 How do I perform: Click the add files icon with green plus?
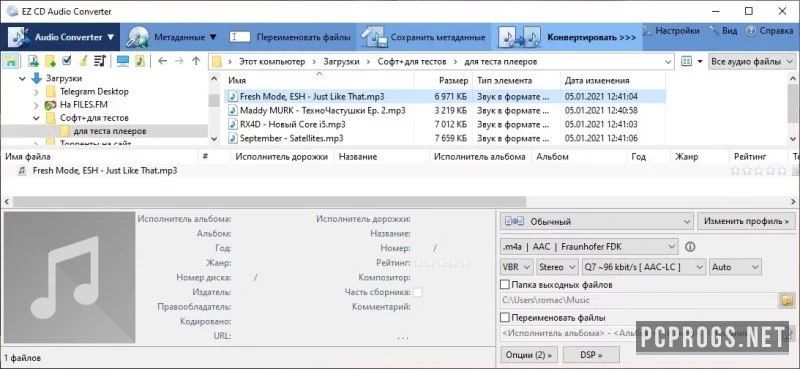[x=34, y=61]
